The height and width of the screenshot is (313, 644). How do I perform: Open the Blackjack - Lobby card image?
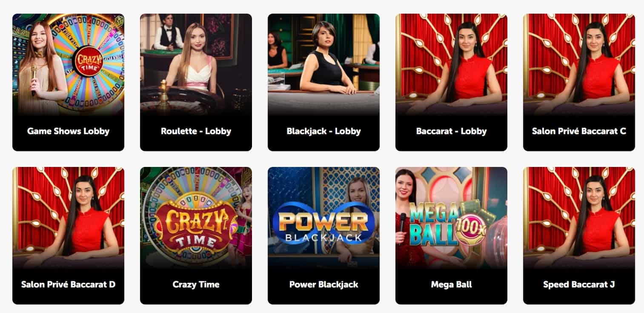pos(323,65)
